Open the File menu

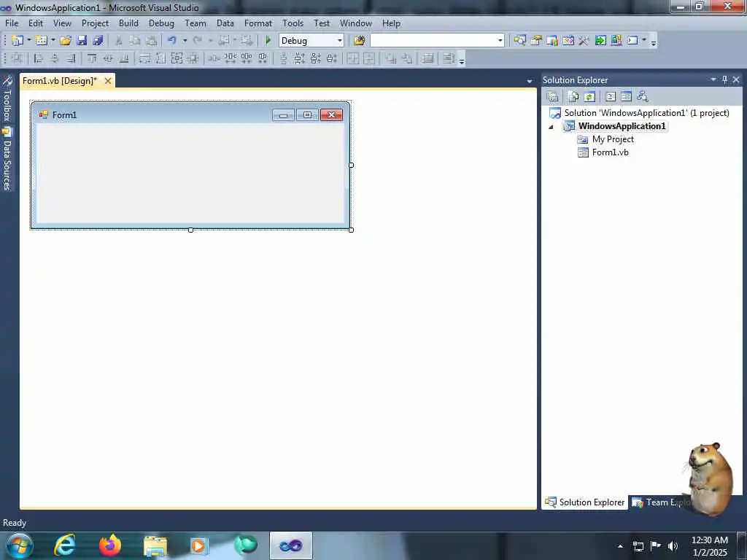[x=12, y=23]
